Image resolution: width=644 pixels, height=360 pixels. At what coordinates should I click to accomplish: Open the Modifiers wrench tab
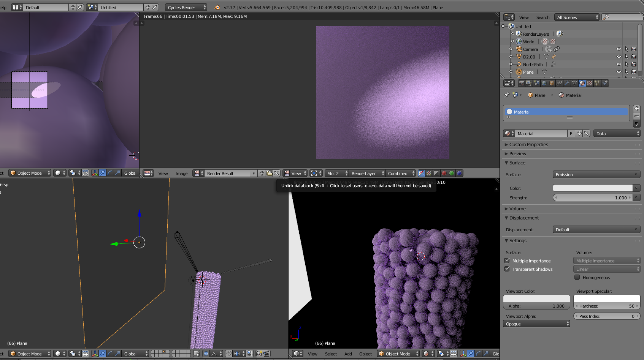click(x=567, y=83)
